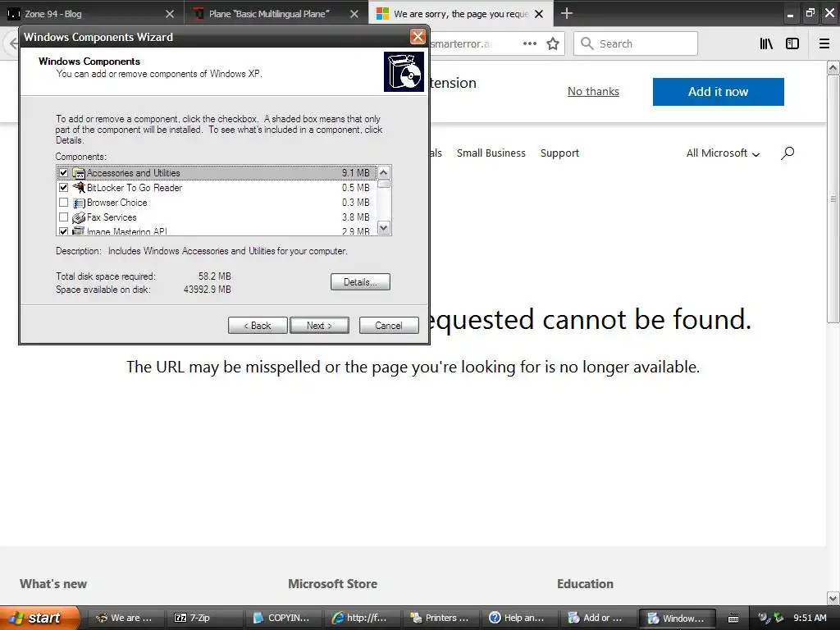The image size is (840, 630).
Task: Click the What's new footer heading
Action: [53, 584]
